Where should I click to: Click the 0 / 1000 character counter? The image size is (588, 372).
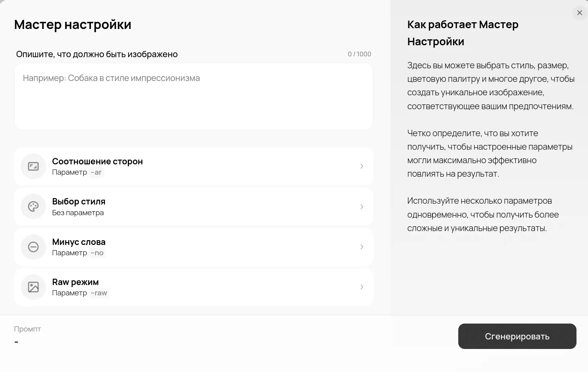pyautogui.click(x=359, y=54)
